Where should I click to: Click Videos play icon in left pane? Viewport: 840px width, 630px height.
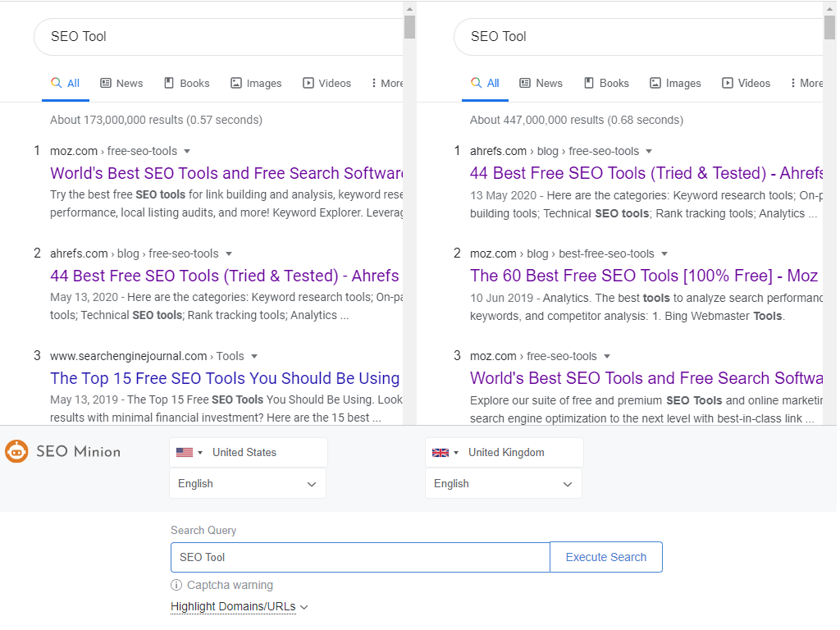pos(308,83)
